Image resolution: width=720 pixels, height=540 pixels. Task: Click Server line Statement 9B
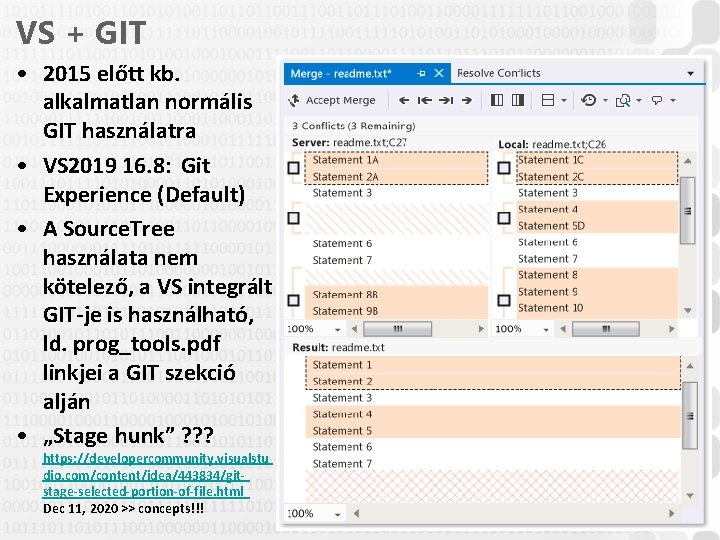[x=345, y=311]
